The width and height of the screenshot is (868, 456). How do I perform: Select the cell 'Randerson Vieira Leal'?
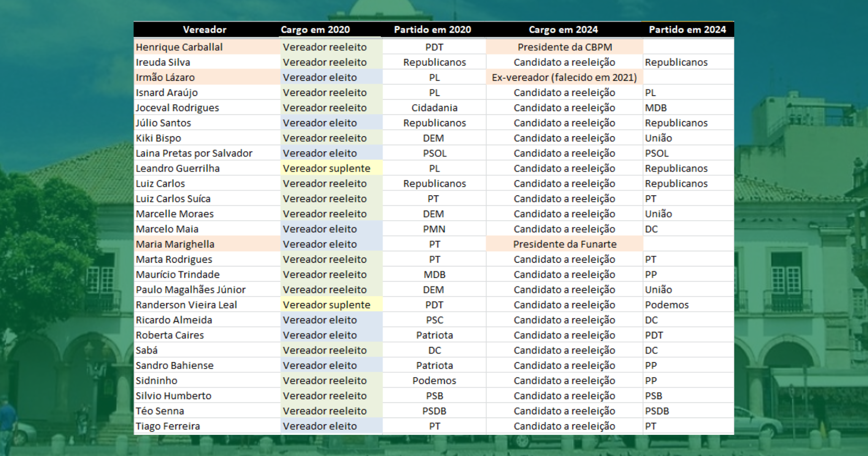(207, 305)
